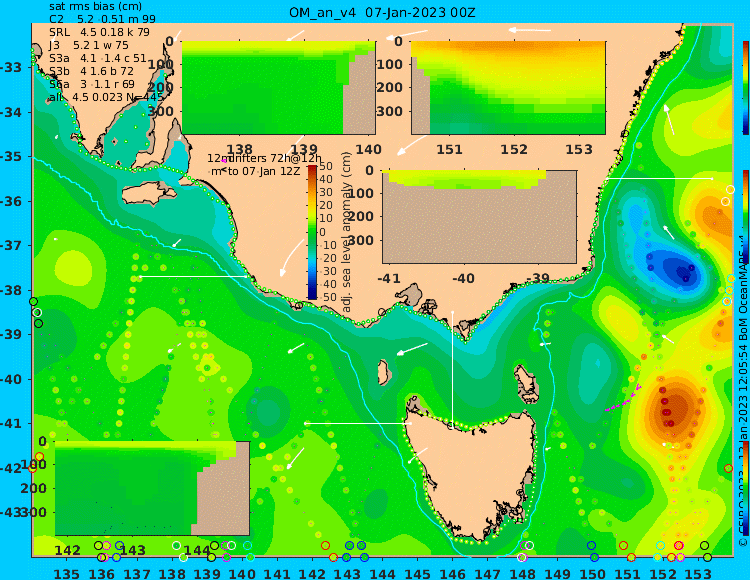The width and height of the screenshot is (750, 580).
Task: Click the magenta dashed drifter track arrow
Action: [x=623, y=398]
